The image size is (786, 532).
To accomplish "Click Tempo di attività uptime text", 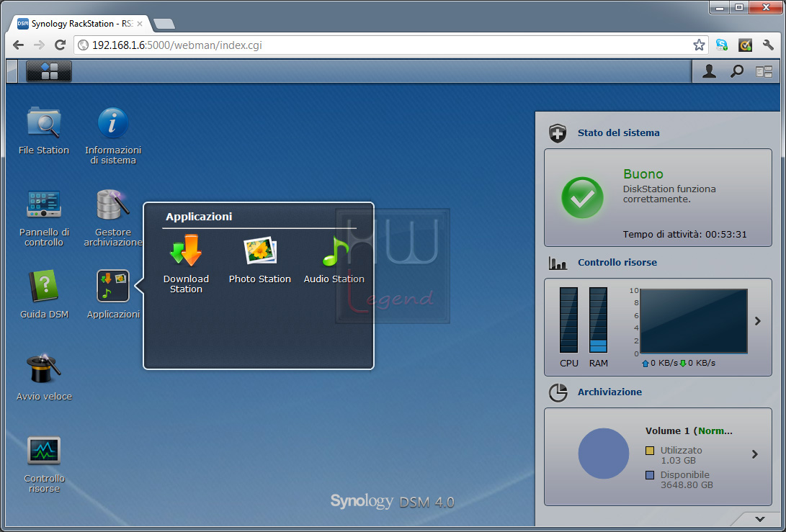I will (684, 235).
